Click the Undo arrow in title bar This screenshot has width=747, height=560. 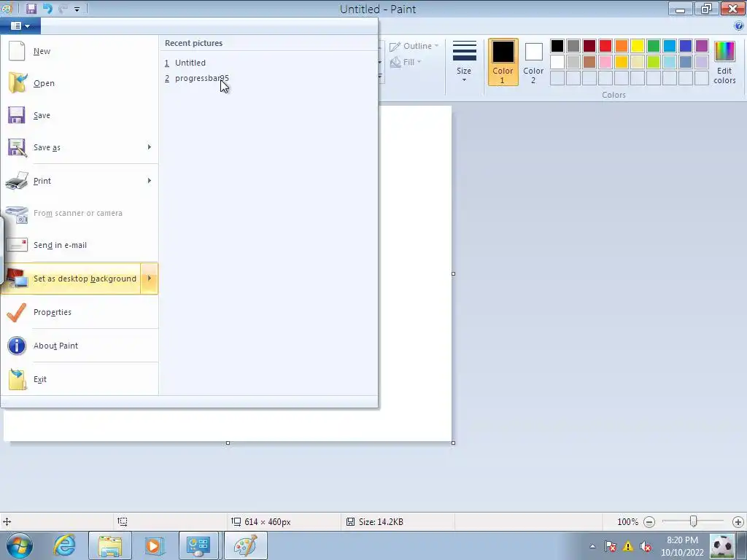click(x=47, y=9)
